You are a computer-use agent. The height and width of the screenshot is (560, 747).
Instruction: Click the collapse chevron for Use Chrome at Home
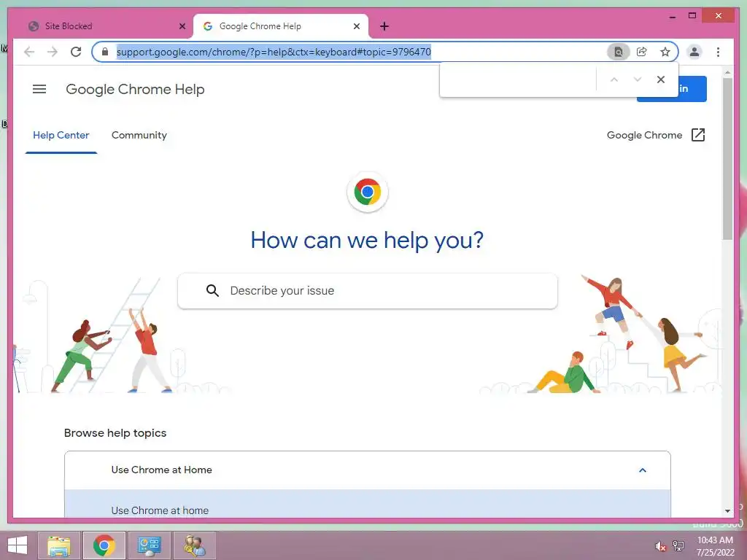642,470
